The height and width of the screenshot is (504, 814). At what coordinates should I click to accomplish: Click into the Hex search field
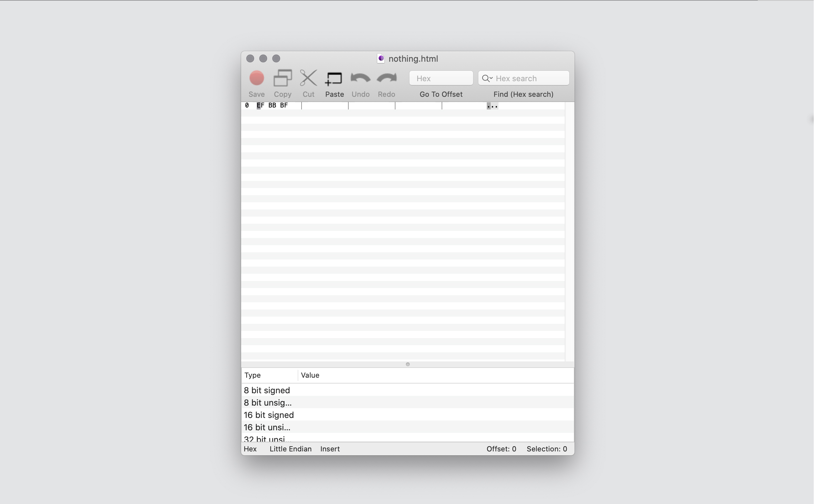(530, 78)
